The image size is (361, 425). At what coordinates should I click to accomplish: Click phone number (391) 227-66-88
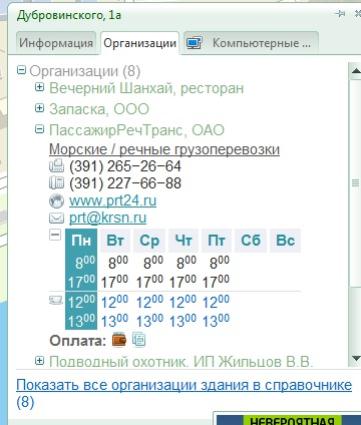(x=125, y=183)
